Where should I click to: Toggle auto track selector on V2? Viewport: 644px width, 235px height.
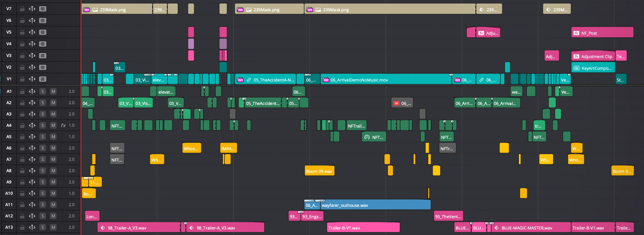pos(32,68)
